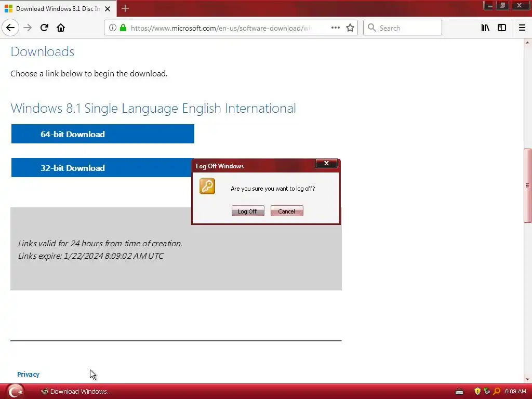Image resolution: width=532 pixels, height=399 pixels.
Task: Click the key icon in Log Off dialog
Action: tap(207, 187)
